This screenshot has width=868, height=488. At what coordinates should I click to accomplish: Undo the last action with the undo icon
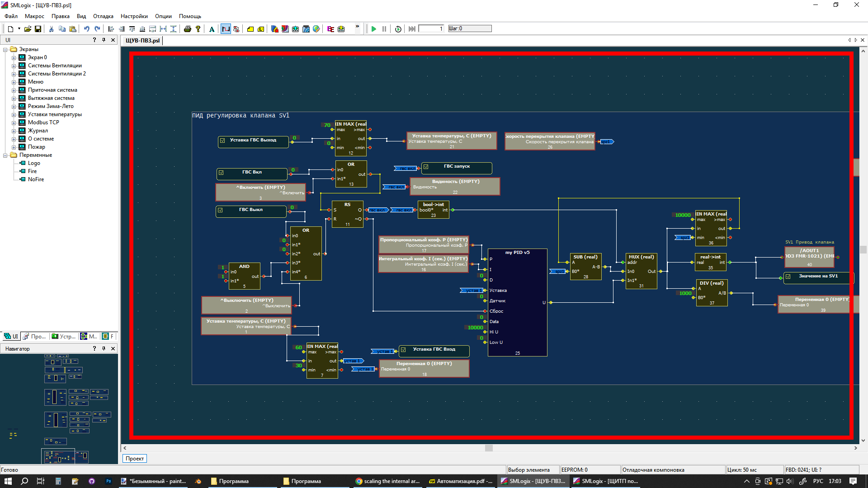click(86, 28)
